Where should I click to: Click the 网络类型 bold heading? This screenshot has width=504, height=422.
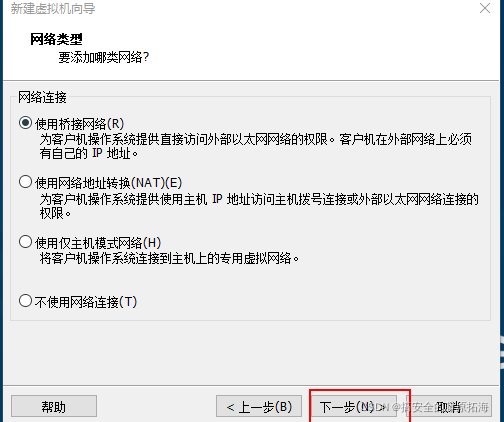(56, 39)
